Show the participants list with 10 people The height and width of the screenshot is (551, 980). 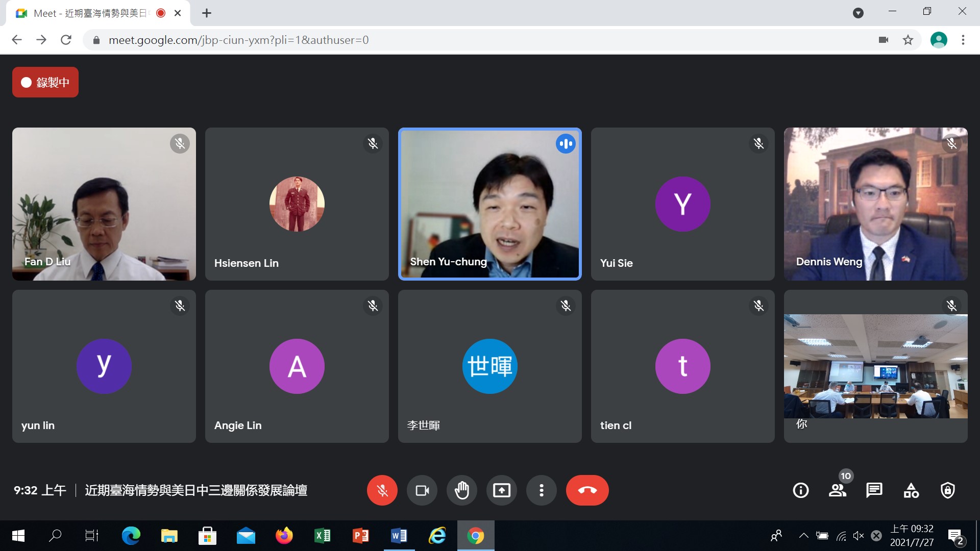tap(837, 490)
